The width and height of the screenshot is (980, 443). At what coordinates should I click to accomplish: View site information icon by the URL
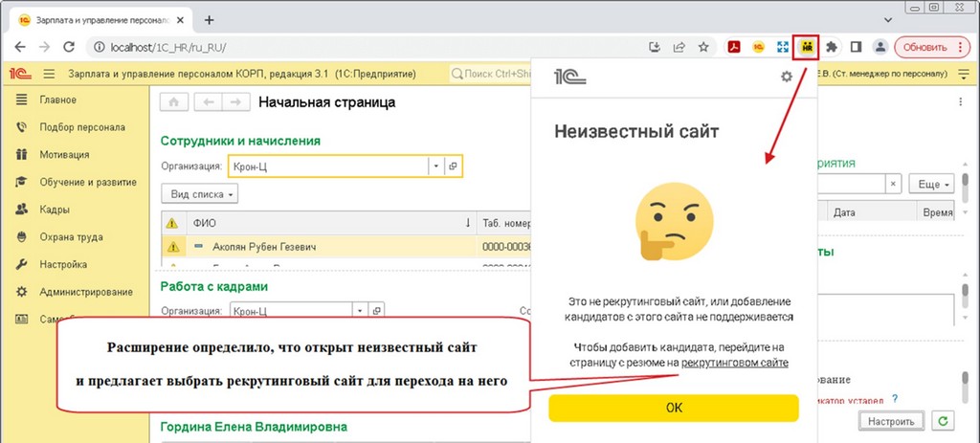(99, 47)
